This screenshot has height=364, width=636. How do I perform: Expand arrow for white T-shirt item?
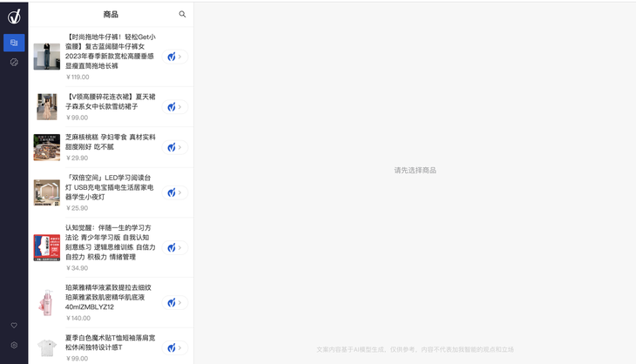pyautogui.click(x=180, y=347)
